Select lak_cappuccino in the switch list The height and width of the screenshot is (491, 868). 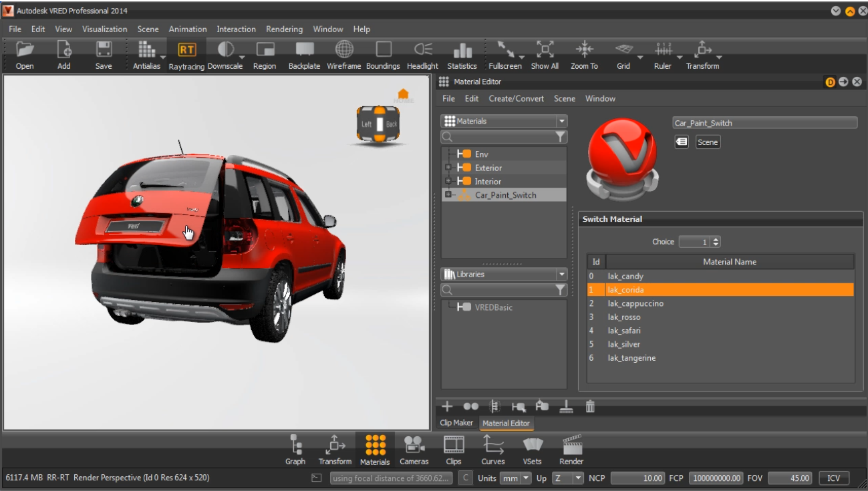[720, 303]
